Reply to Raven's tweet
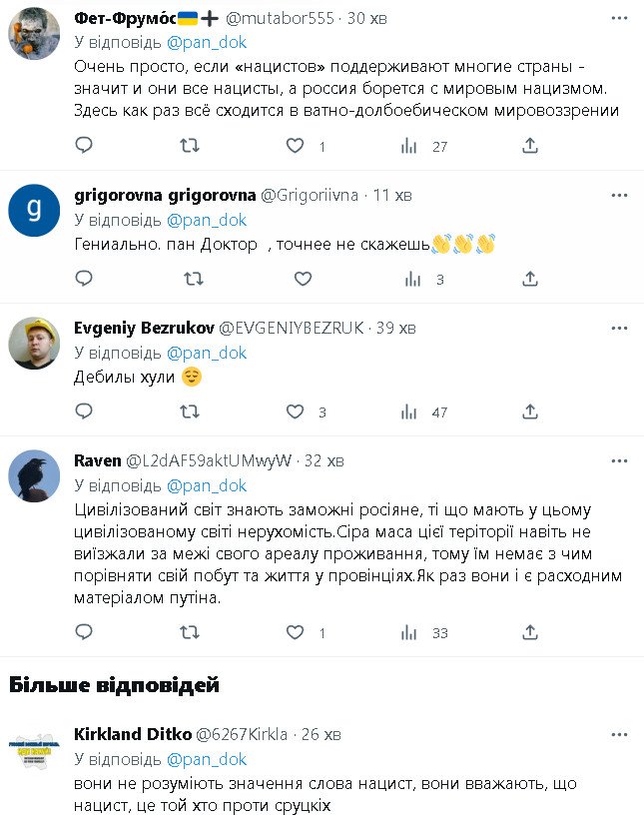 84,632
